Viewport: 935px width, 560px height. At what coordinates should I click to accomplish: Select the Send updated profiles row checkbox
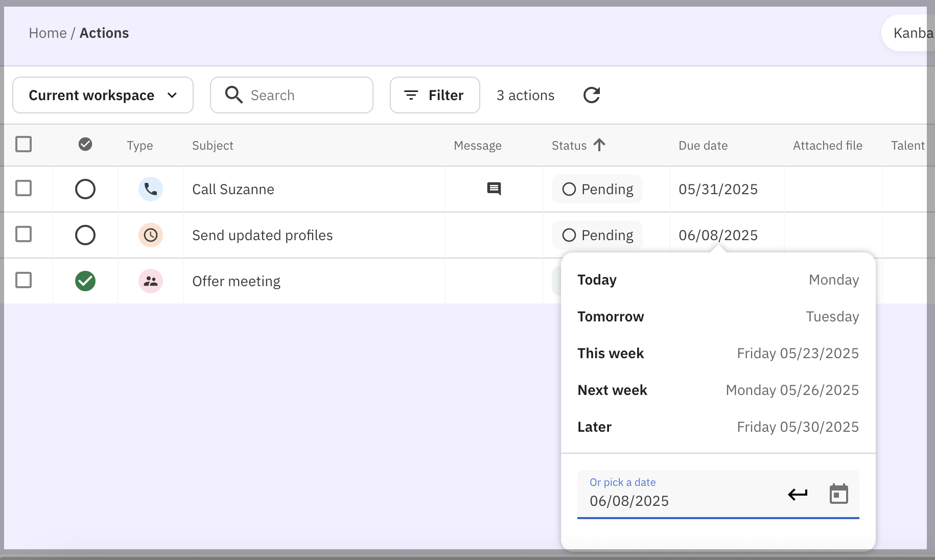[24, 234]
